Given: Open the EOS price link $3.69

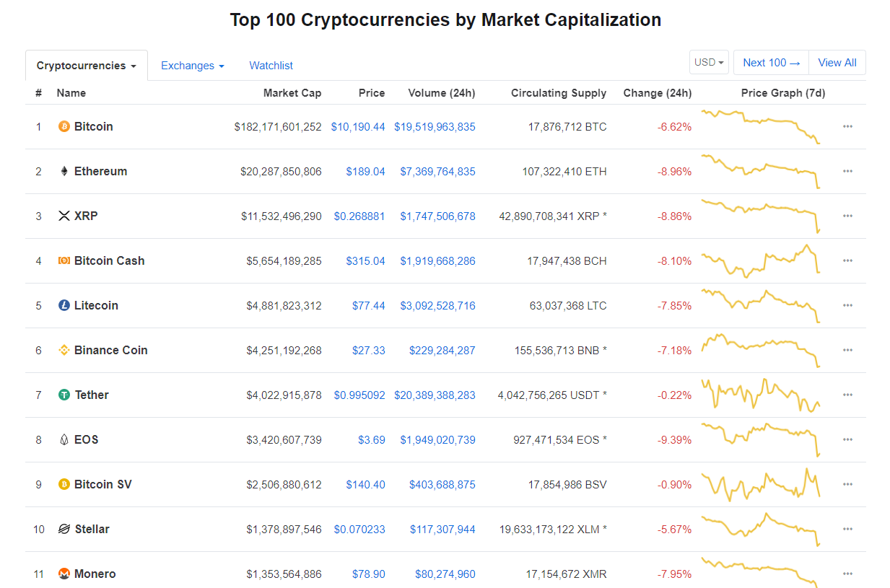Looking at the screenshot, I should coord(372,439).
